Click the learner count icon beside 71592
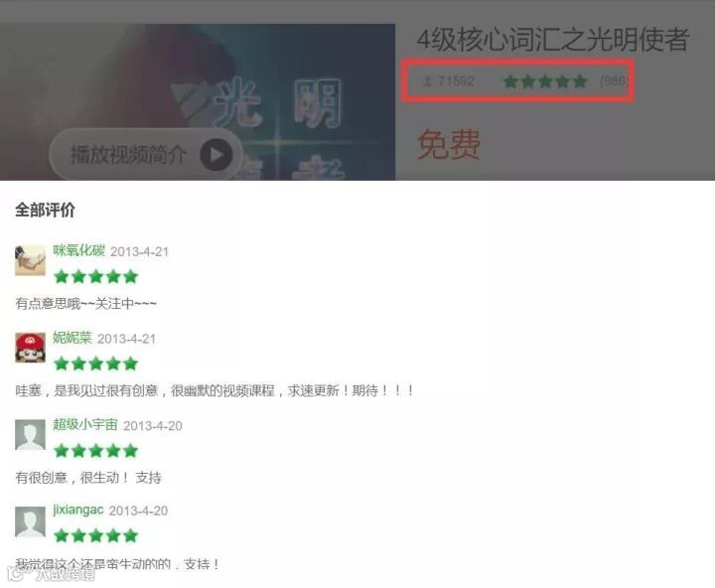The width and height of the screenshot is (715, 588). [427, 81]
